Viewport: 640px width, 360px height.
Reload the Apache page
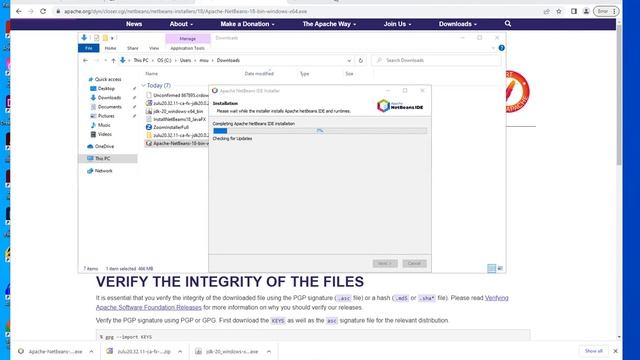43,11
